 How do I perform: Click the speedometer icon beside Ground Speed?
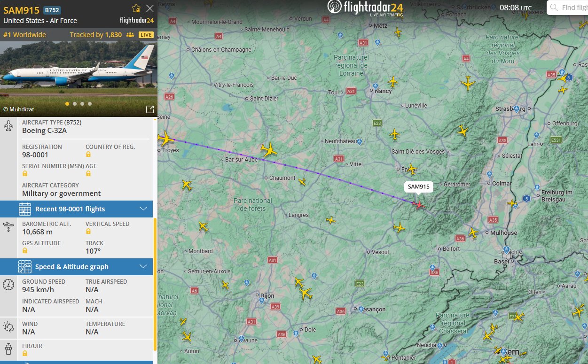[8, 285]
